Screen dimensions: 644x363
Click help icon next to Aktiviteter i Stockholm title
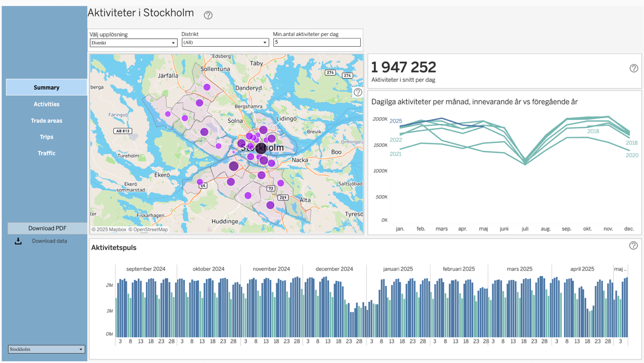click(x=208, y=15)
